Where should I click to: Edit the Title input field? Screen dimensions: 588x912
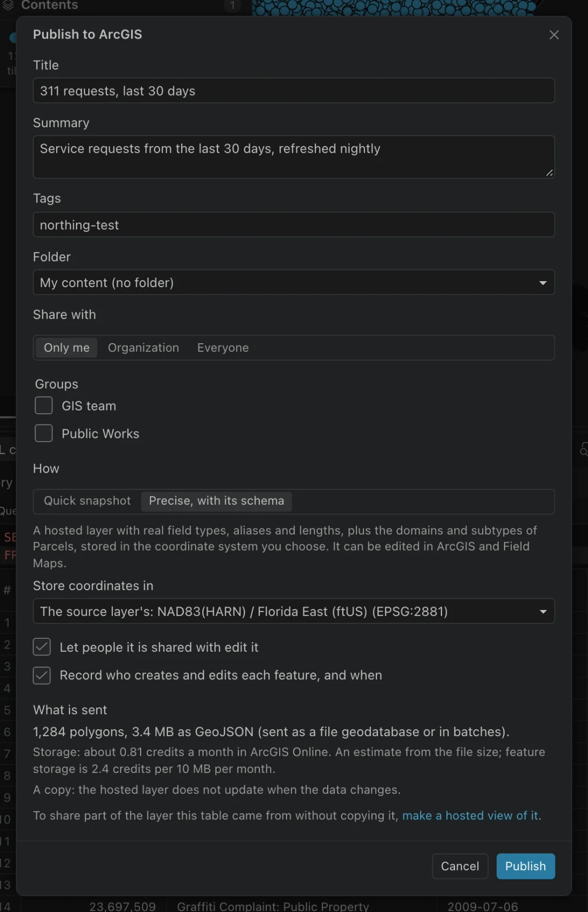(293, 91)
